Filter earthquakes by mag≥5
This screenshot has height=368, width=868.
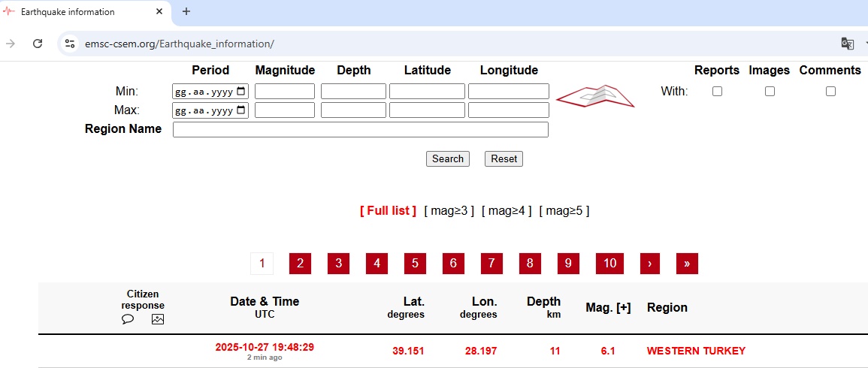[x=564, y=211]
